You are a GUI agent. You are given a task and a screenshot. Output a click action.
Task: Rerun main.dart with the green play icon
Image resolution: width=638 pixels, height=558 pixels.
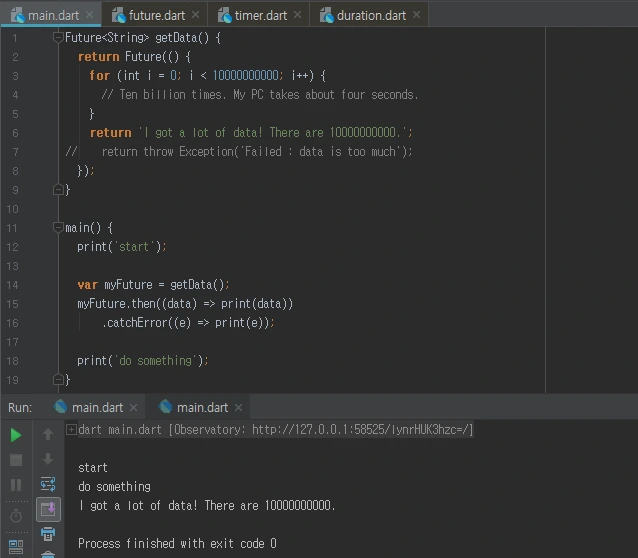click(16, 435)
